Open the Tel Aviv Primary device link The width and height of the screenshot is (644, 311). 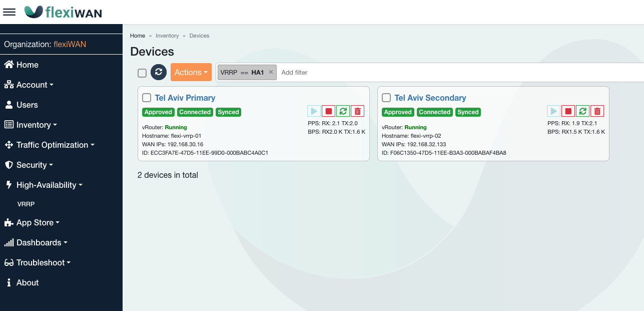click(185, 98)
